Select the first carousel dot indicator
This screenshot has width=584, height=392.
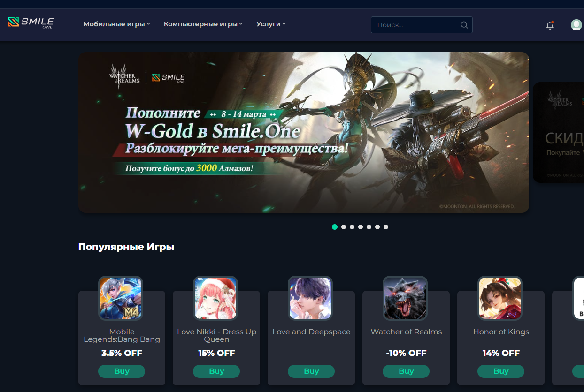point(335,227)
